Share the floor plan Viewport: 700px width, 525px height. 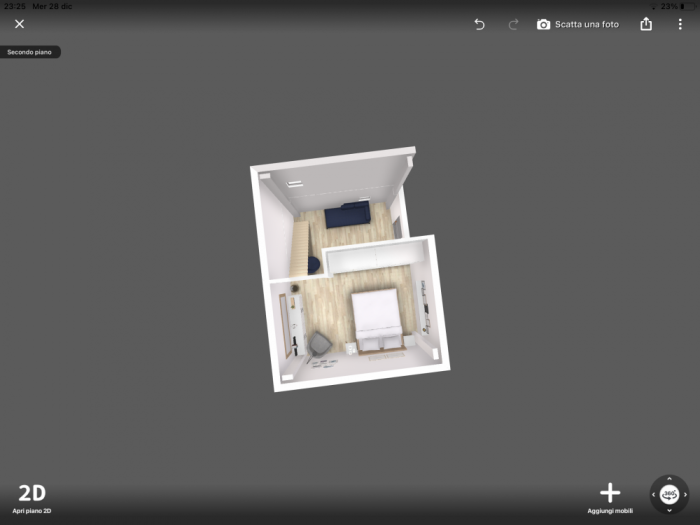pos(646,24)
